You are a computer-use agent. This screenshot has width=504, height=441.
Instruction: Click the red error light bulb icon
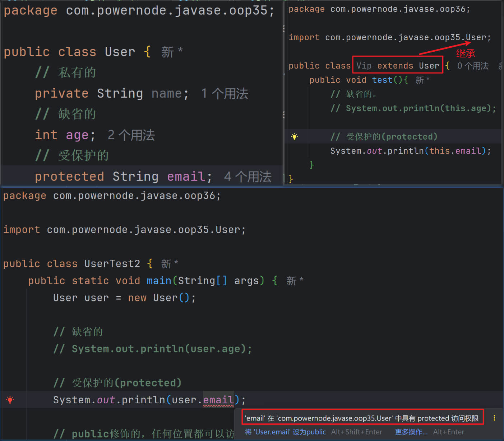coord(10,400)
